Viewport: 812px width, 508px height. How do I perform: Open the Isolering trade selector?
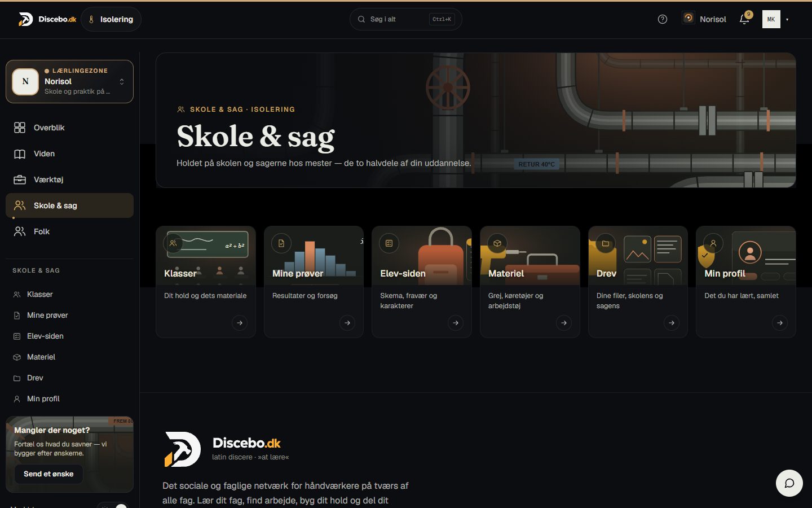tap(111, 19)
